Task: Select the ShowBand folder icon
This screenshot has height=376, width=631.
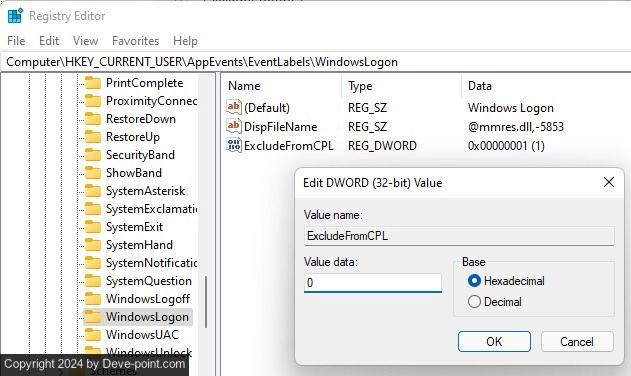Action: [x=93, y=173]
